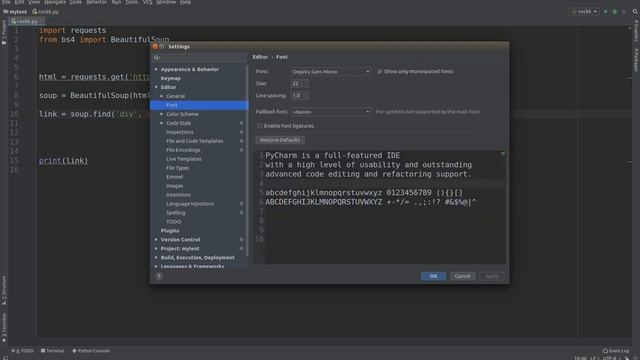
Task: Click the rockk.py breadcrumb in navigation bar
Action: (45, 12)
